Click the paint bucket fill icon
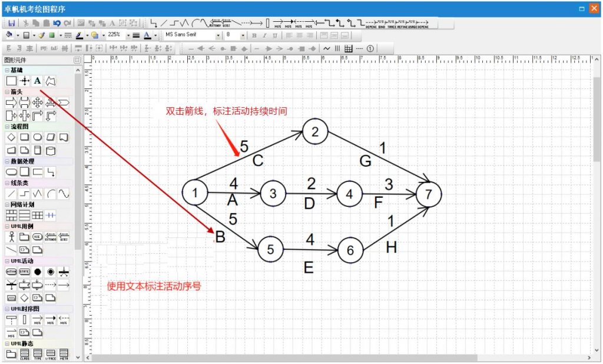603x364 pixels. pyautogui.click(x=9, y=35)
